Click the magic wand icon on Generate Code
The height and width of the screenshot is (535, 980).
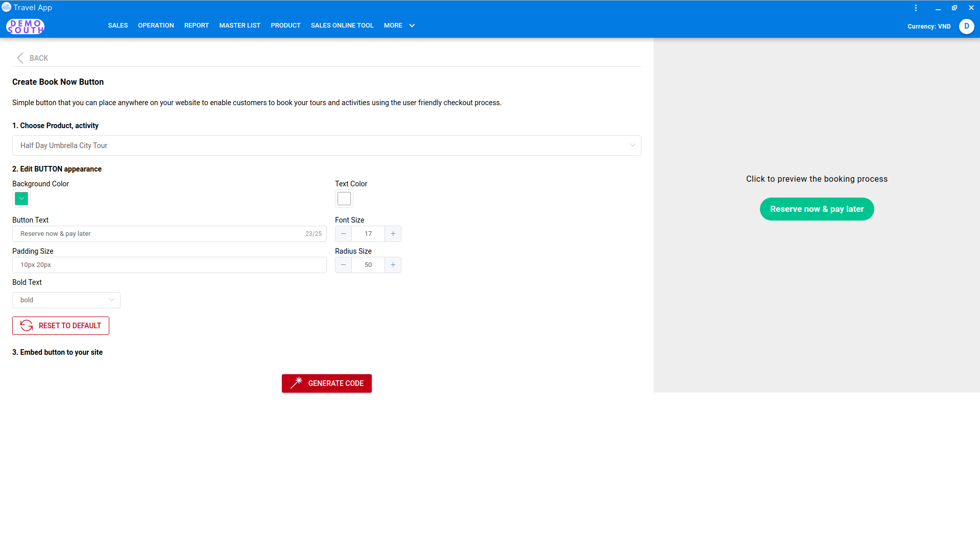tap(296, 383)
